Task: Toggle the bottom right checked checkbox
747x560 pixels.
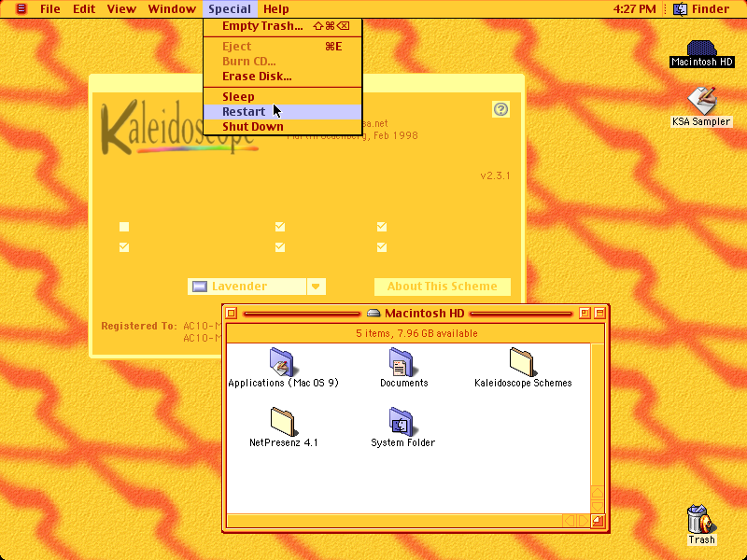Action: click(382, 247)
